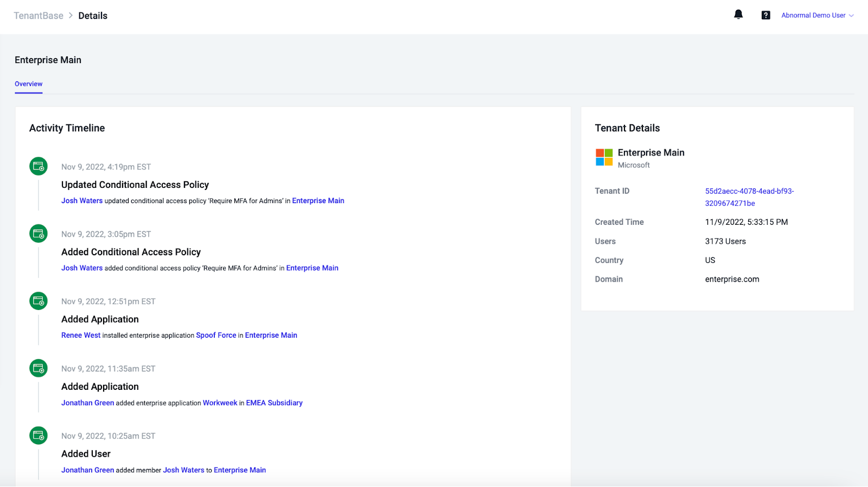
Task: Click the help question mark icon
Action: [765, 15]
